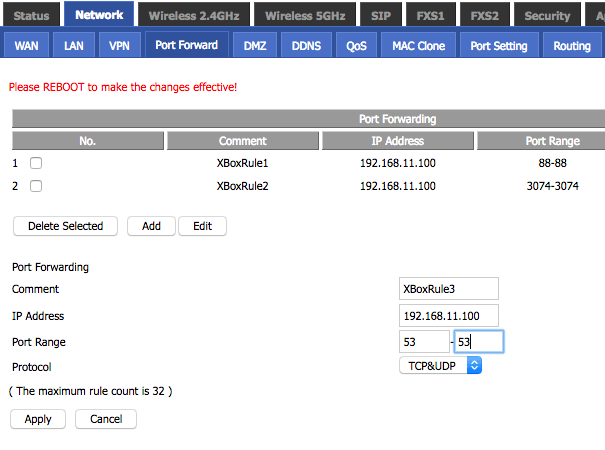Select the VPN sub-tab
Image resolution: width=605 pixels, height=450 pixels.
coord(119,45)
